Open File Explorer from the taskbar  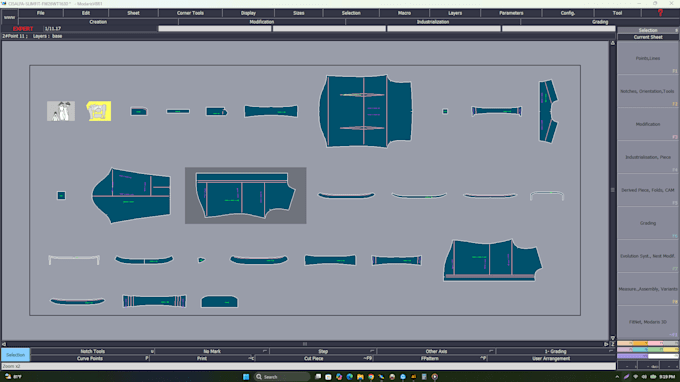pos(360,377)
